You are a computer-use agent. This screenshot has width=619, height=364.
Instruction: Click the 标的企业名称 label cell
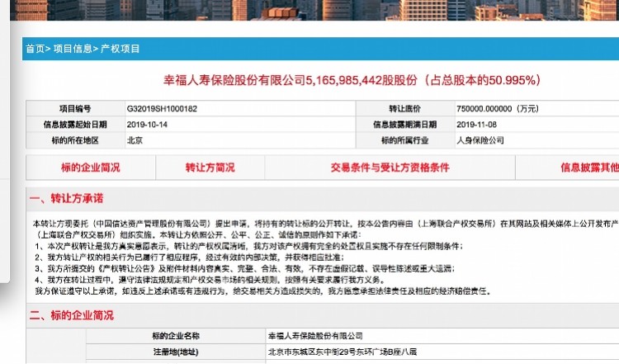click(176, 336)
